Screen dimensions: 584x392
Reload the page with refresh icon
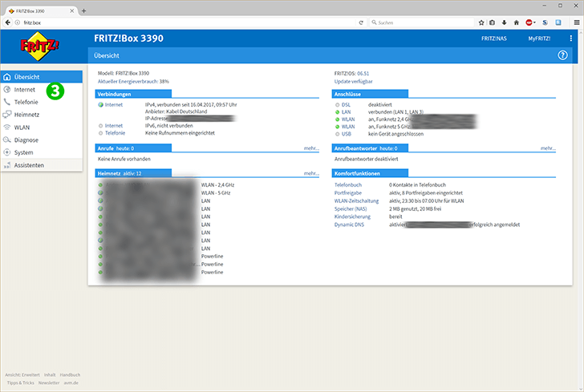point(361,22)
